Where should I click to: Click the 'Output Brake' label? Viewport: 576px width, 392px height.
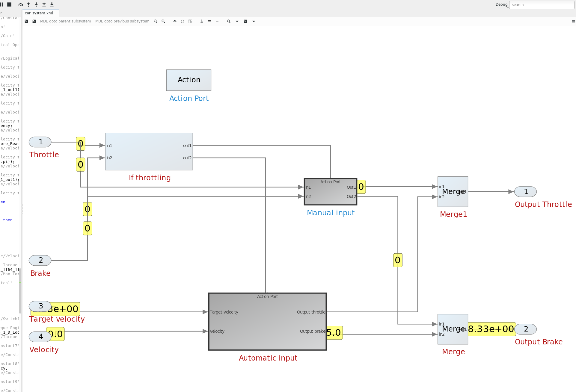[x=539, y=342]
